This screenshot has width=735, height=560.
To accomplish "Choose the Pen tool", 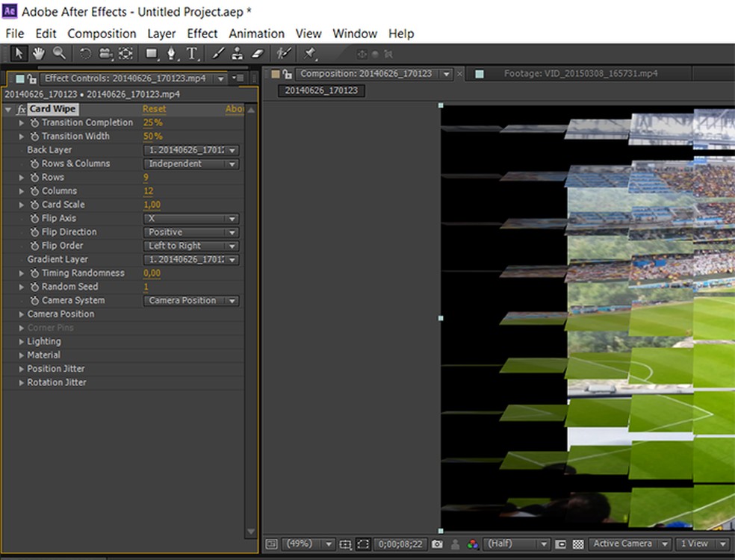I will 172,54.
